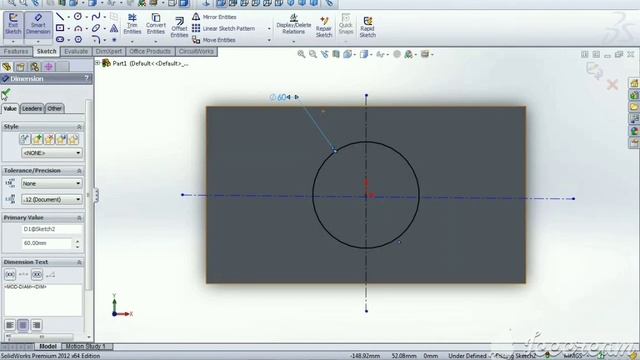Viewport: 640px width, 360px height.
Task: Collapse the Dimension Text section
Action: pyautogui.click(x=79, y=262)
